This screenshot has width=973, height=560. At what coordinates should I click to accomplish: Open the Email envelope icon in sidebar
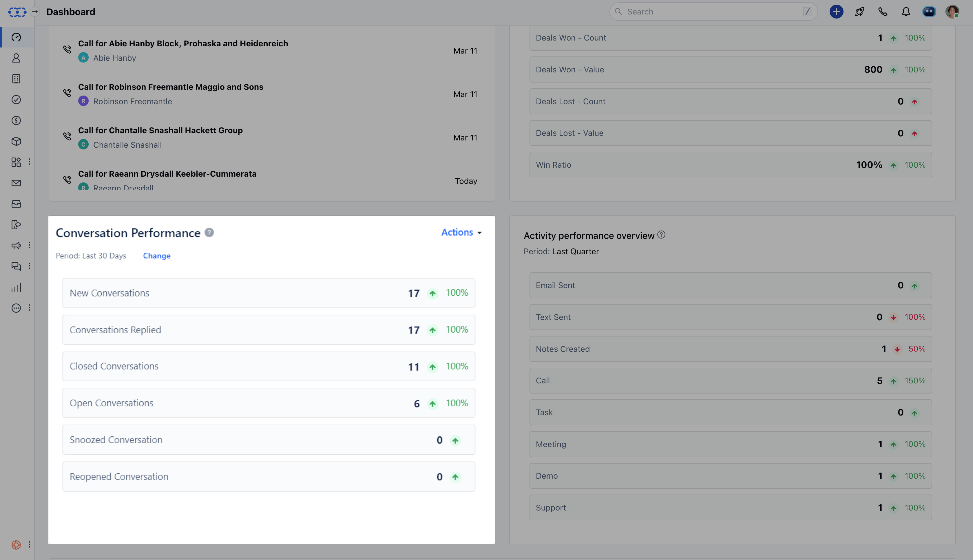coord(16,183)
